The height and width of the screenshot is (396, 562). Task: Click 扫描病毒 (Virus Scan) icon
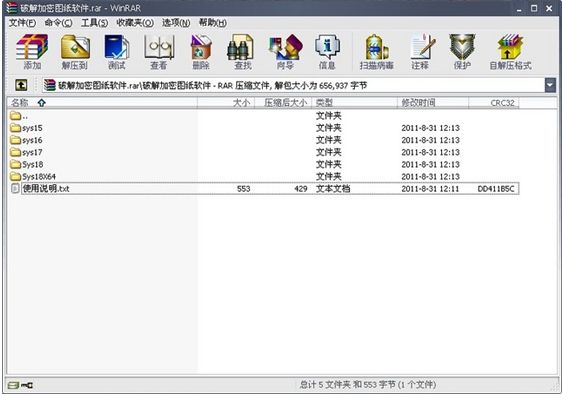pyautogui.click(x=376, y=52)
